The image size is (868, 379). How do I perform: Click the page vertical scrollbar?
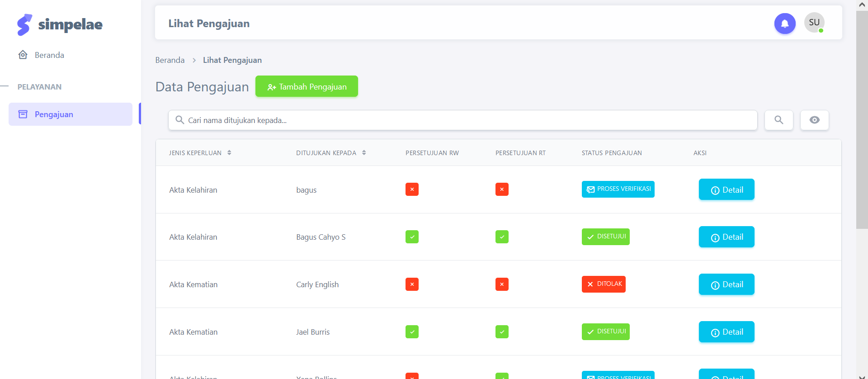click(x=862, y=120)
